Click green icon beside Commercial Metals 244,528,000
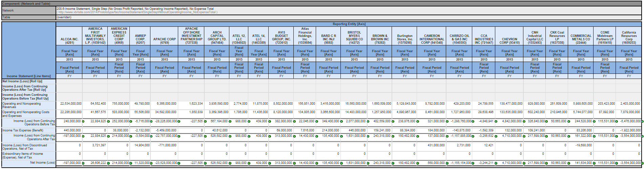 click(x=594, y=122)
